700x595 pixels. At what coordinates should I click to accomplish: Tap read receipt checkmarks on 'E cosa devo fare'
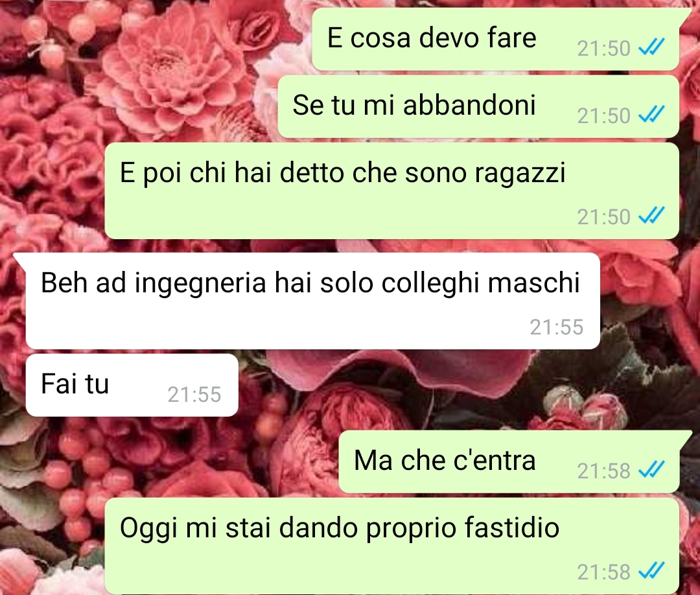point(651,47)
